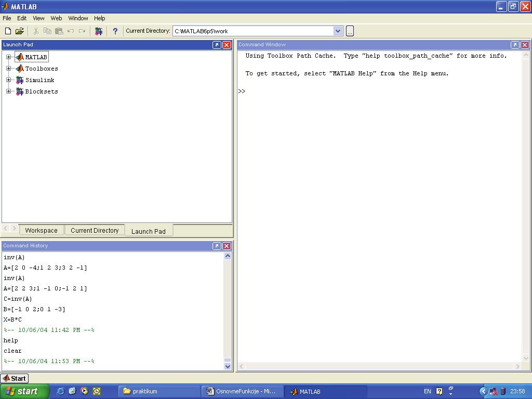The width and height of the screenshot is (532, 399).
Task: Click Command History scroll-up arrow
Action: pyautogui.click(x=228, y=256)
